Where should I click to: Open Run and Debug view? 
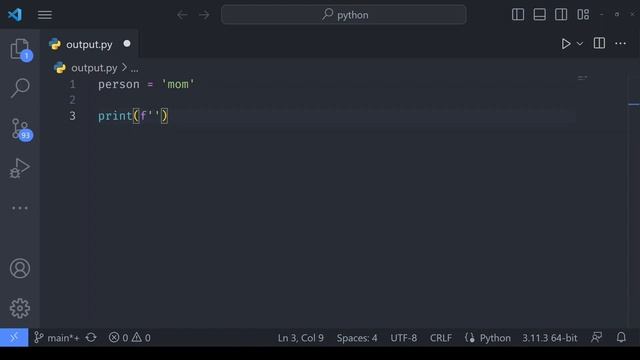(x=20, y=168)
